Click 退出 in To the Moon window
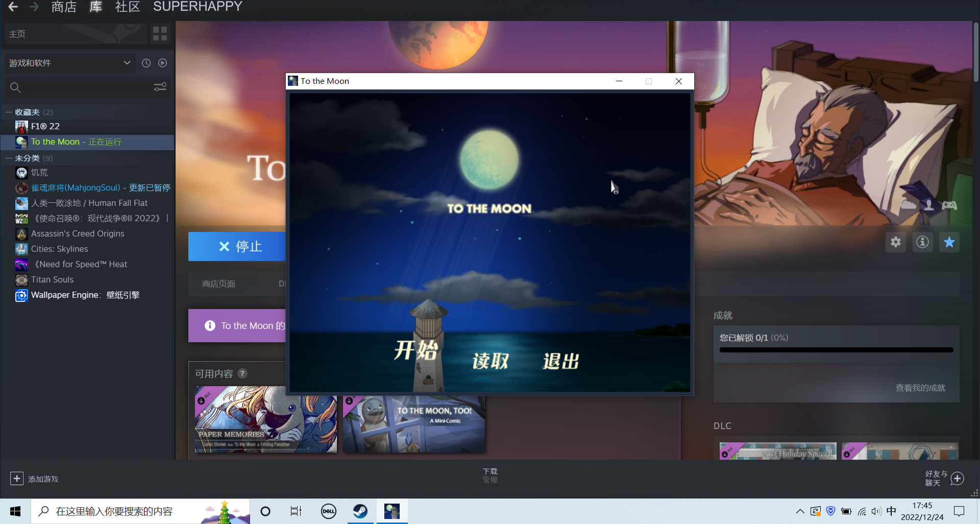This screenshot has height=524, width=980. [x=560, y=361]
